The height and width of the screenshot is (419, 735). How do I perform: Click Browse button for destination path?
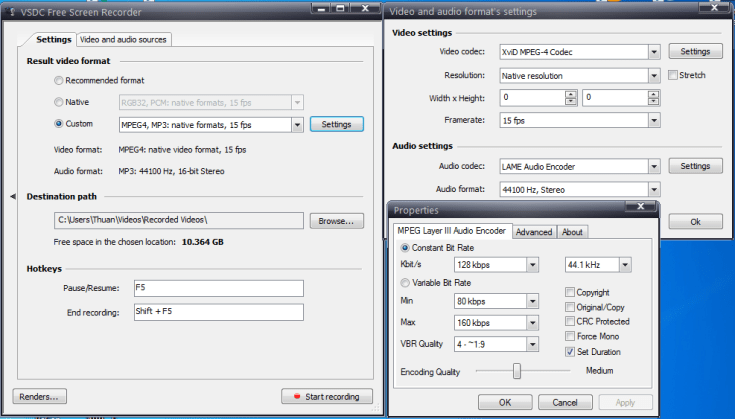click(336, 220)
